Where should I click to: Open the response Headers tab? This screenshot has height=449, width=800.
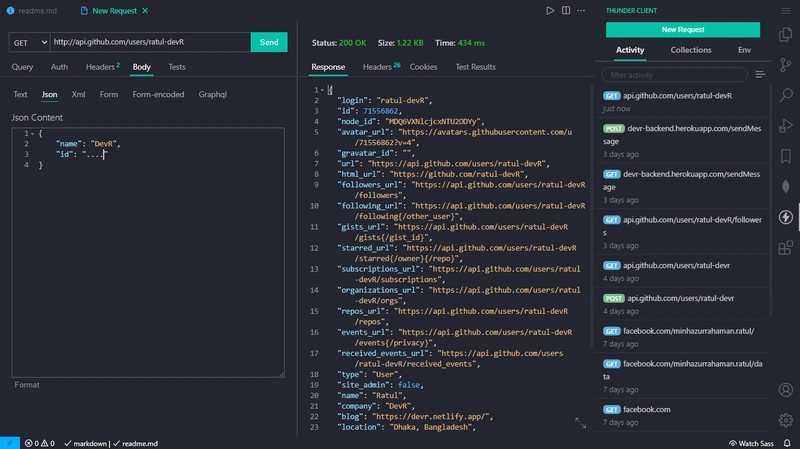click(381, 67)
